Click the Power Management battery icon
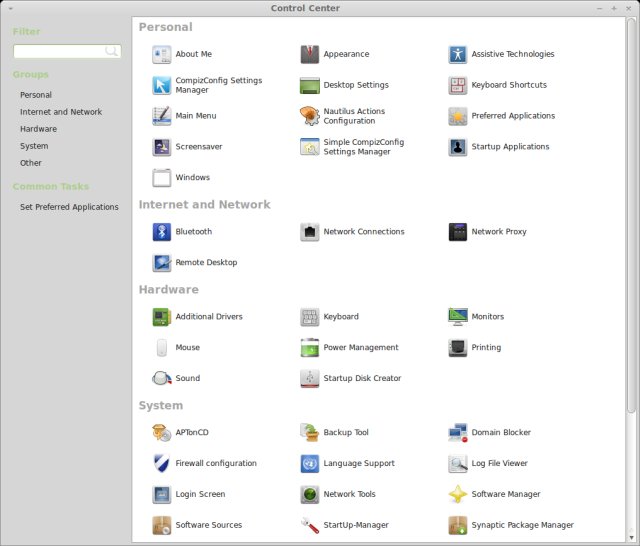Image resolution: width=640 pixels, height=546 pixels. tap(310, 348)
